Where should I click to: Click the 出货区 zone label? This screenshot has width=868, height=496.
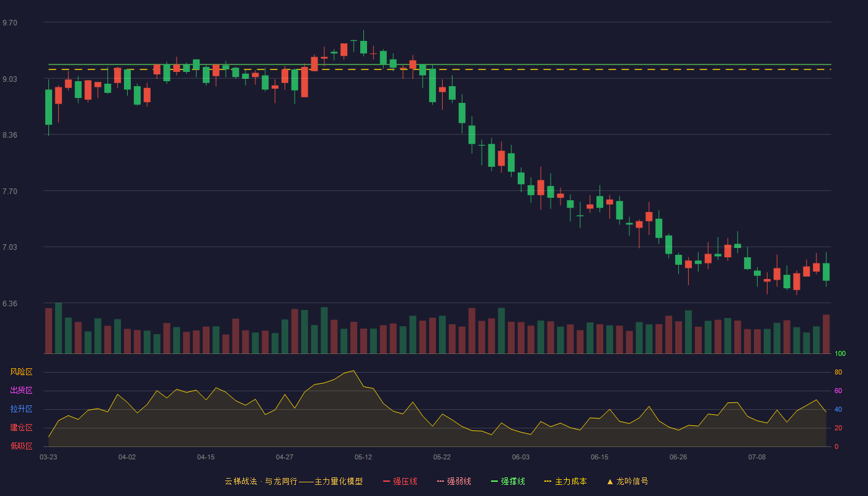pos(21,391)
